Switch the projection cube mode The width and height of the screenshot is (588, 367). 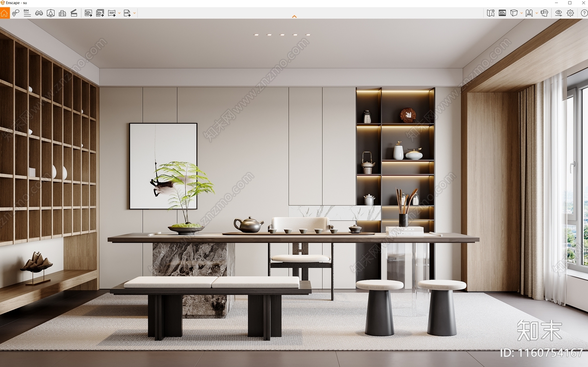[x=514, y=13]
